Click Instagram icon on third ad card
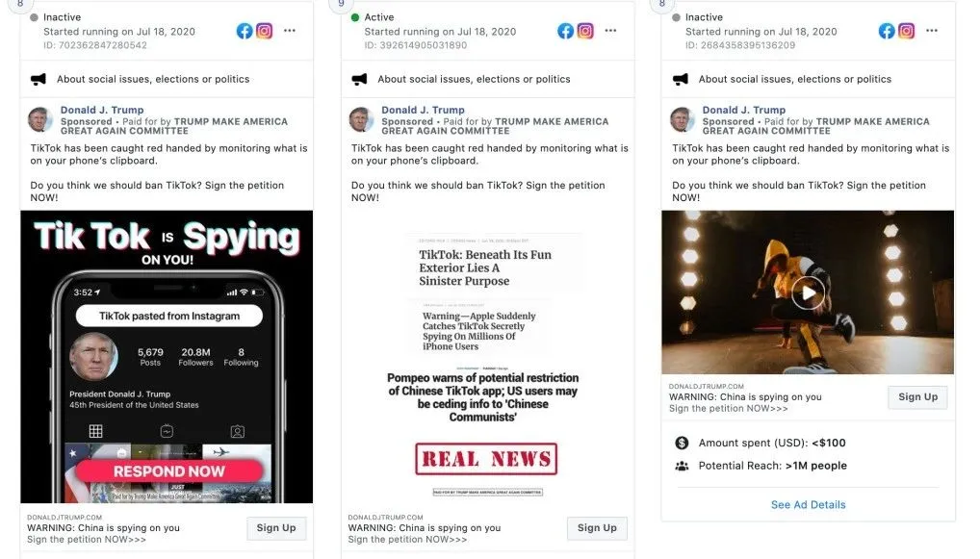 point(906,31)
